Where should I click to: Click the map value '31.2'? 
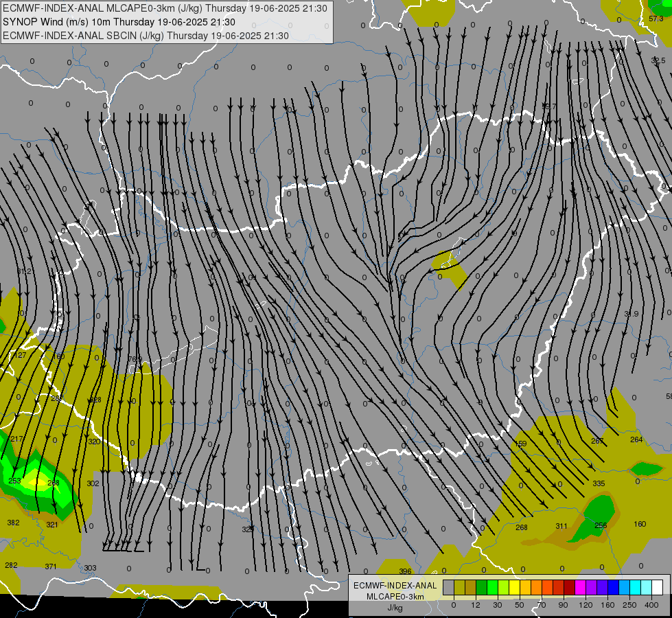25,271
